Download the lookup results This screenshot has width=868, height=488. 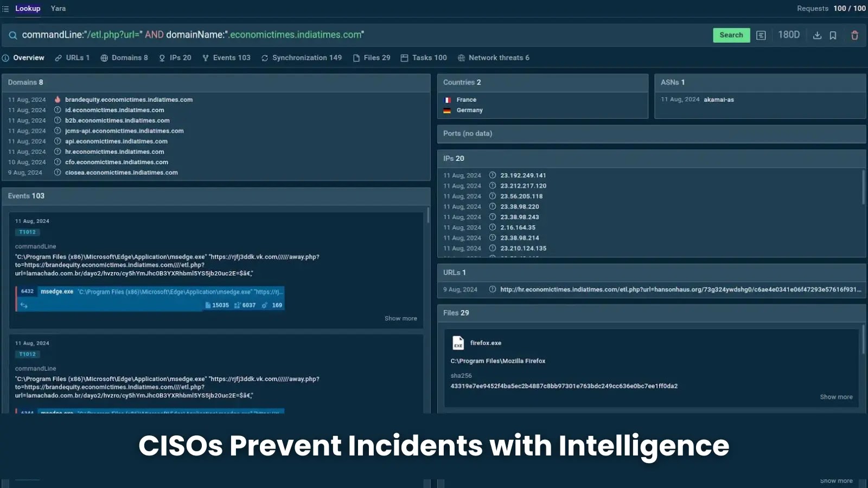click(817, 35)
